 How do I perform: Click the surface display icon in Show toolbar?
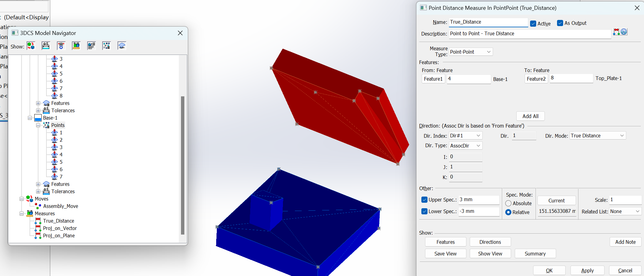pos(122,46)
